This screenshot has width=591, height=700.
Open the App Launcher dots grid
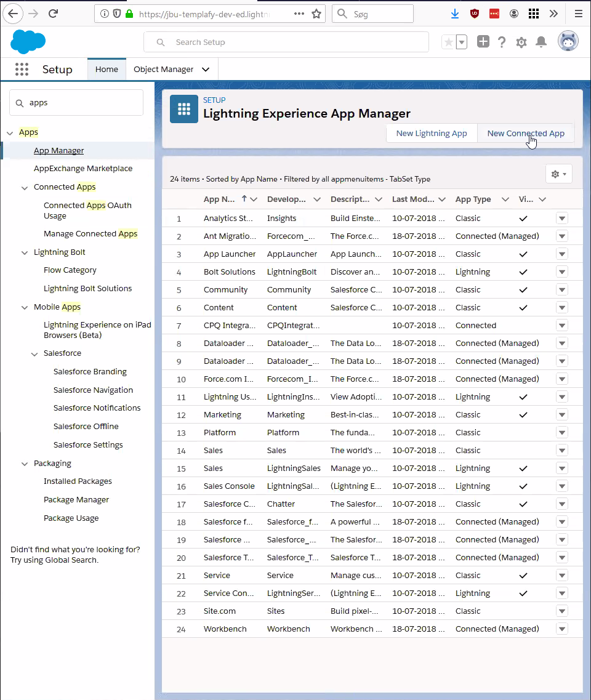click(22, 69)
